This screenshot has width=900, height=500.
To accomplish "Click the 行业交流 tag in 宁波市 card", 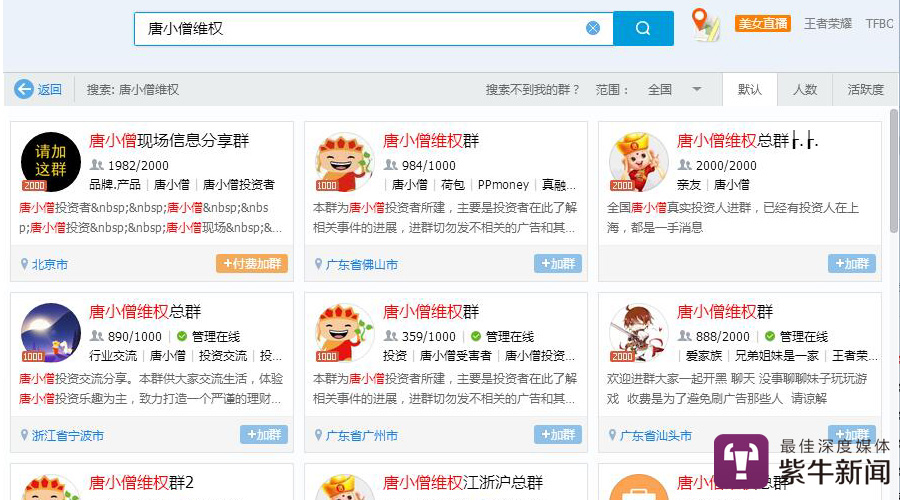I will pyautogui.click(x=113, y=355).
